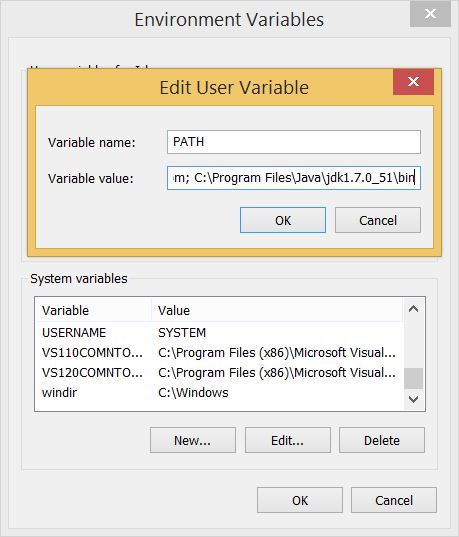
Task: Click OK at bottom of Environment Variables
Action: [x=300, y=500]
